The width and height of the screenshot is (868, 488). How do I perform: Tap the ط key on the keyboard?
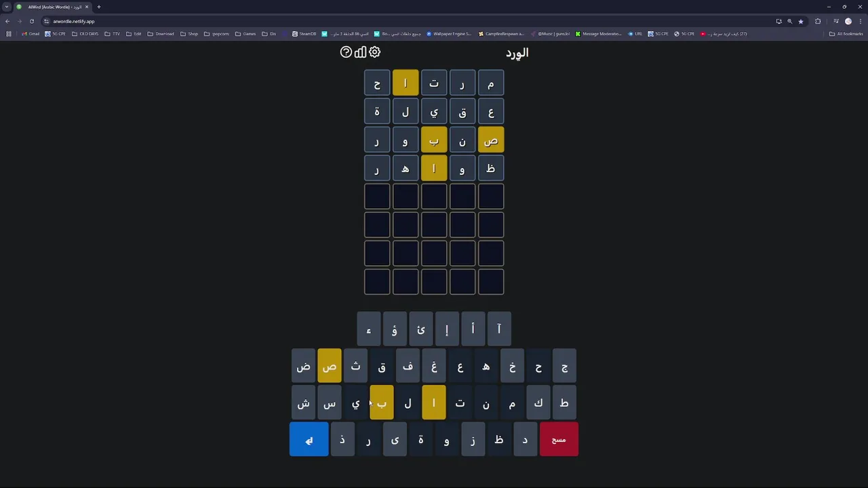[564, 403]
